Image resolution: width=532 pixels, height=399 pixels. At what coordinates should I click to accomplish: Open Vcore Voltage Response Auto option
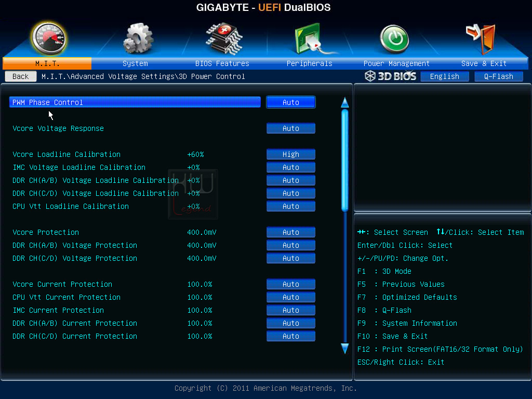291,128
